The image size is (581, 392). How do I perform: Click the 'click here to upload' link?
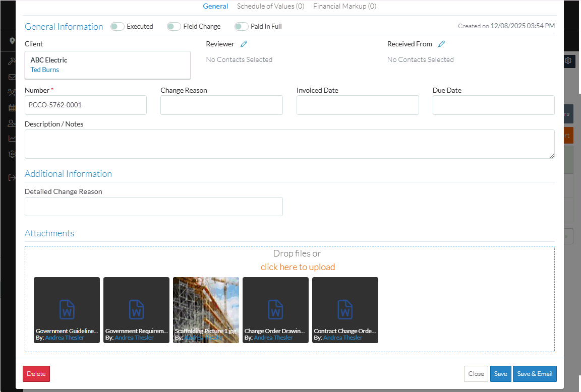point(298,267)
